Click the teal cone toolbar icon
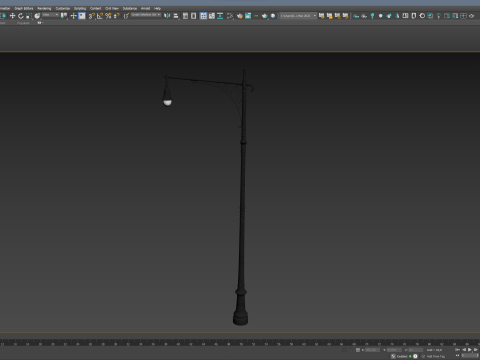 397,16
